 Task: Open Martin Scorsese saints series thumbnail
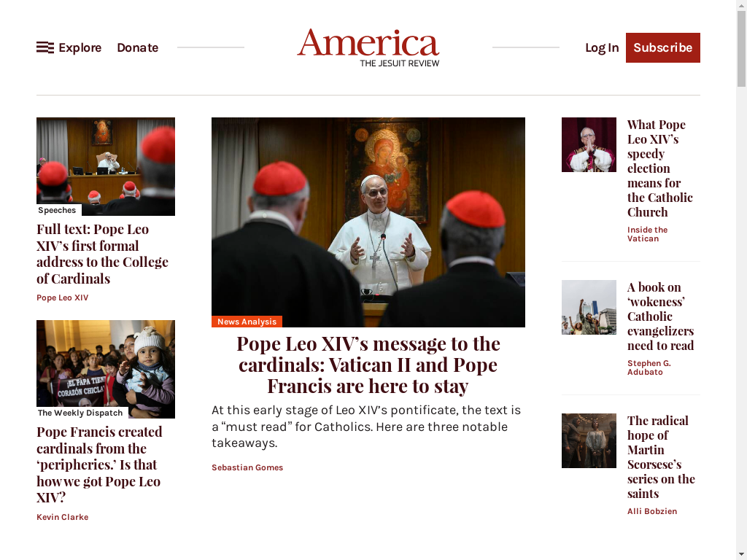tap(589, 440)
